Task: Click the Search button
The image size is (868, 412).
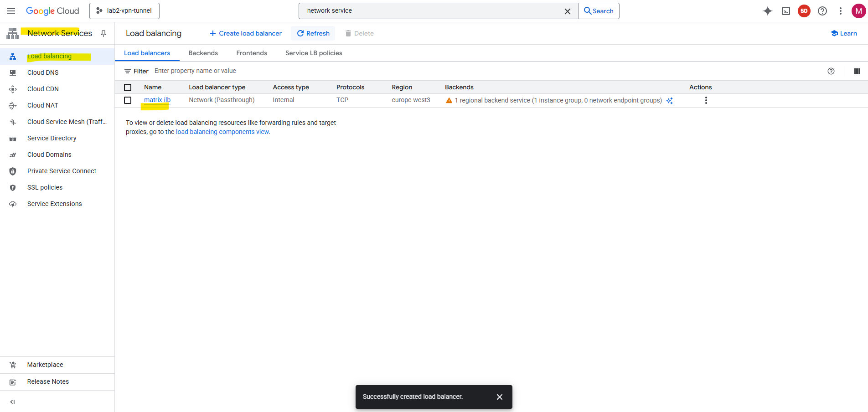Action: tap(599, 11)
